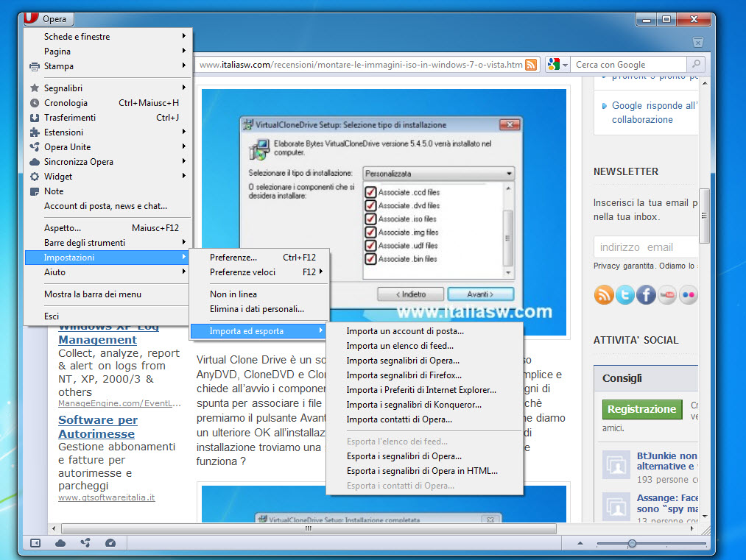Expand the Aiuto submenu
This screenshot has height=560, width=746.
pyautogui.click(x=108, y=272)
